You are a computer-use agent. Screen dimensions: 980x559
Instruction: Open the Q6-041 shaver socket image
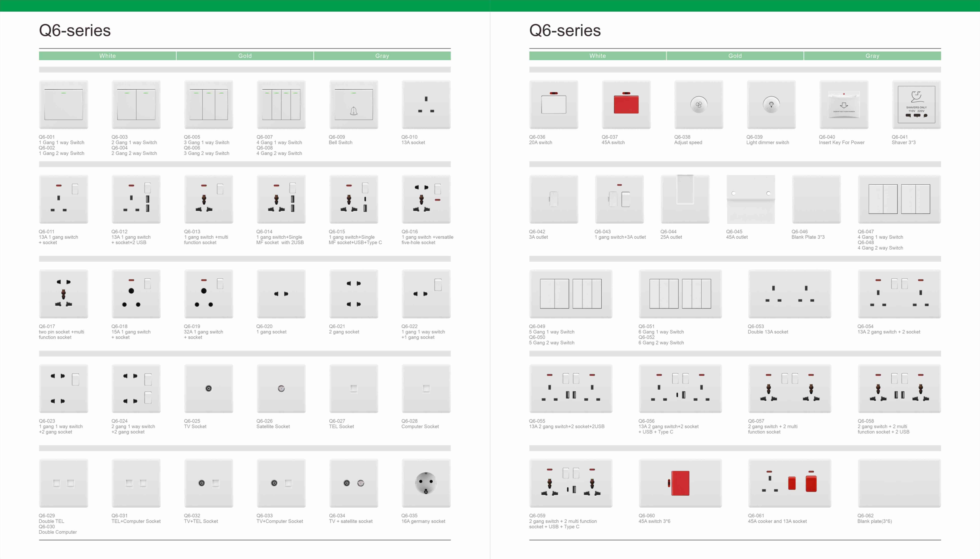pos(916,104)
